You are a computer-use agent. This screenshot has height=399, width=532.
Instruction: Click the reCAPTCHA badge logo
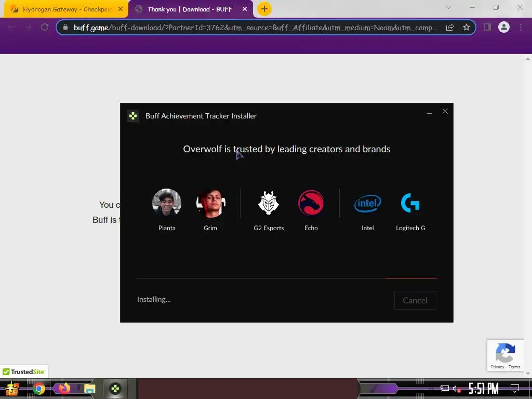tap(505, 353)
